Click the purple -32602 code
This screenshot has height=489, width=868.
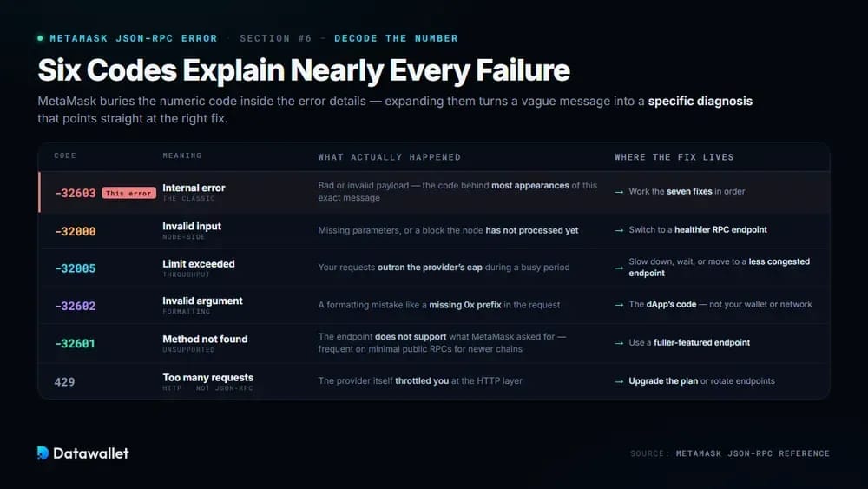click(x=76, y=307)
